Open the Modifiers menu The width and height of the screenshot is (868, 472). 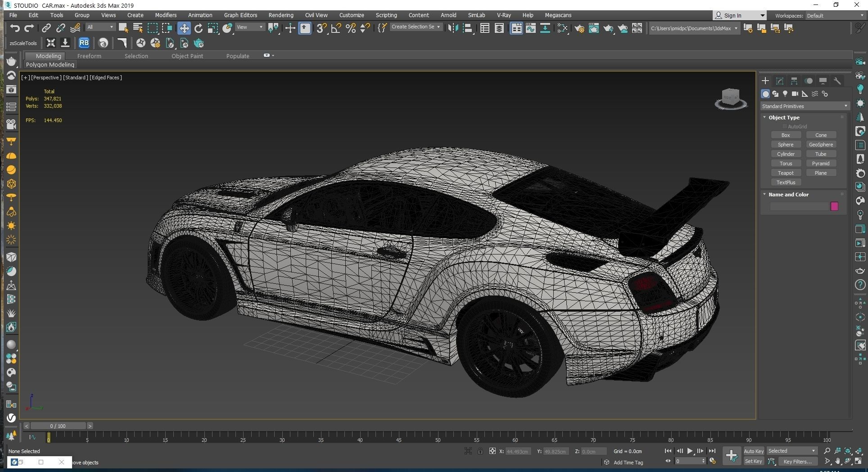click(x=166, y=15)
